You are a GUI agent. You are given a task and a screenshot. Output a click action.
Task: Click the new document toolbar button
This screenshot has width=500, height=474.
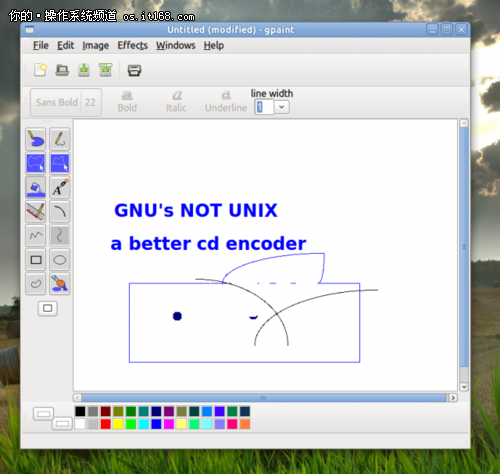pos(40,70)
